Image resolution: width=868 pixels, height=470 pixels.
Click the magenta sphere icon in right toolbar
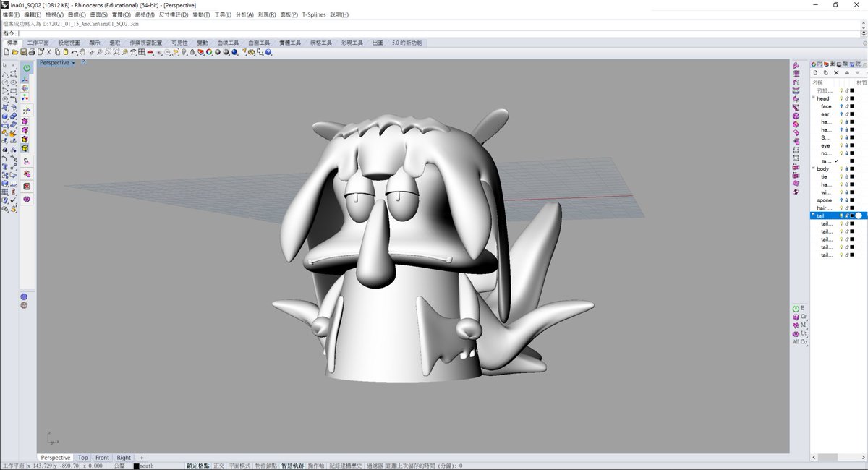click(x=796, y=116)
